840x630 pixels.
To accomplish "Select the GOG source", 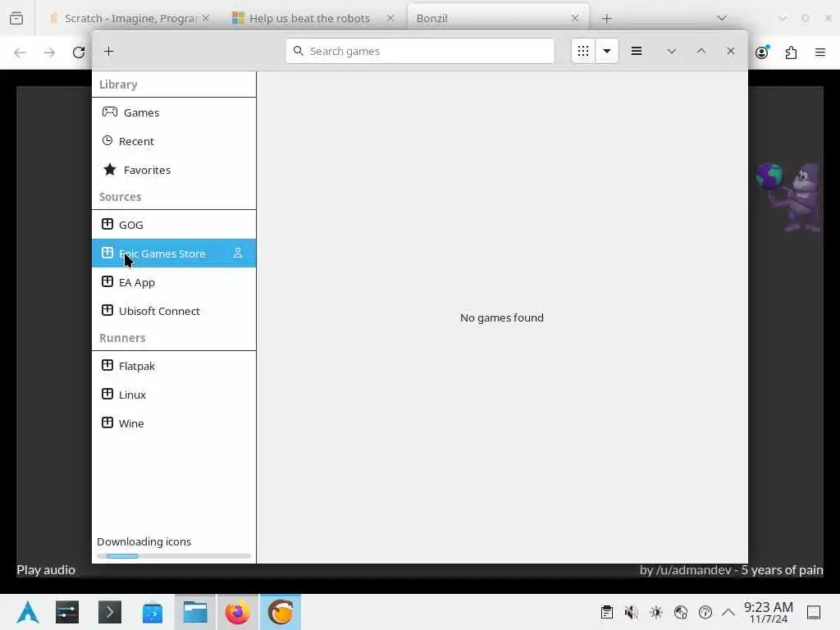I will 174,225.
